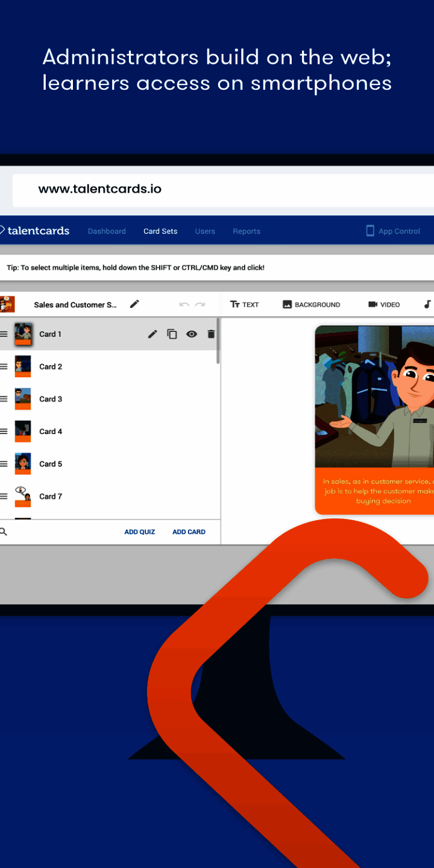Screen dimensions: 434x868
Task: Click the redo arrow icon
Action: [200, 305]
